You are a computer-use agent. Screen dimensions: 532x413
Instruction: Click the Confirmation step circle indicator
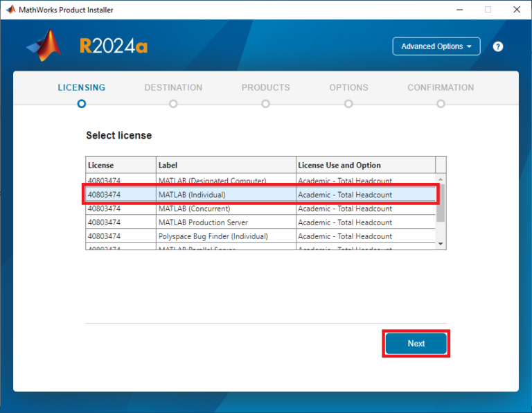(x=441, y=103)
